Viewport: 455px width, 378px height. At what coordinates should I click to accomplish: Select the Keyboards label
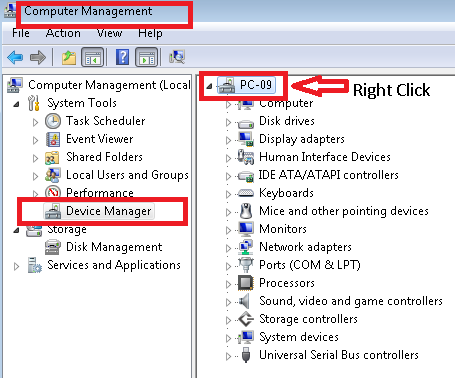(x=286, y=193)
